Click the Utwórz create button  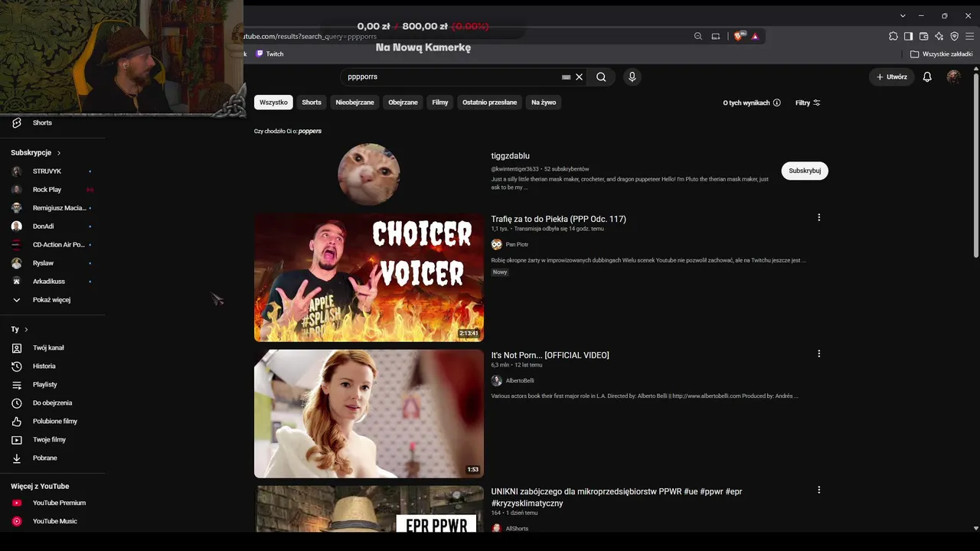(892, 77)
